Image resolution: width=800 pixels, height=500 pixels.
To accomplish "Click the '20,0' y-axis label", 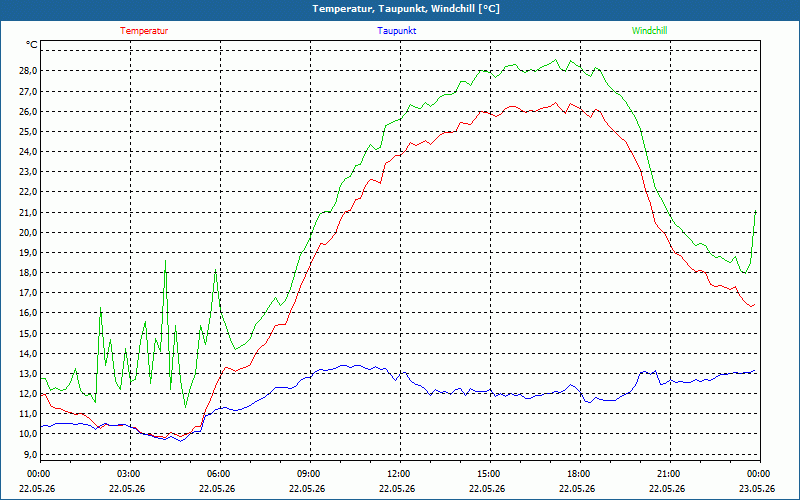I will tap(28, 232).
